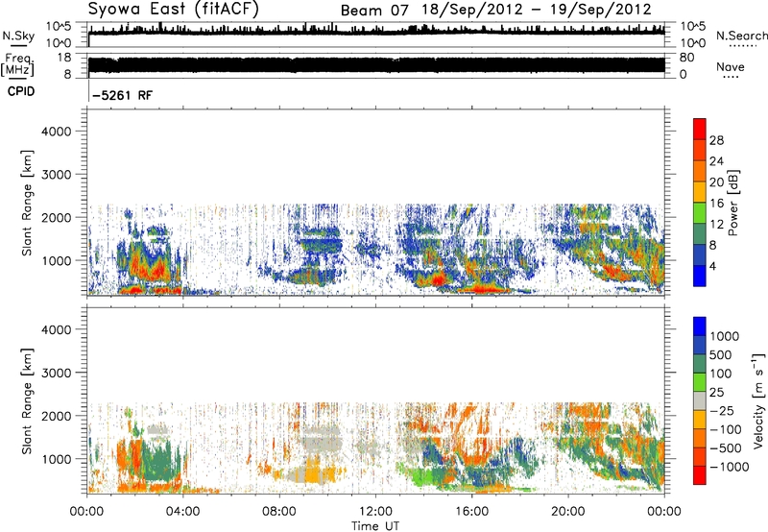
Task: Click the "12" tick on the Power colorbar
Action: (x=716, y=225)
